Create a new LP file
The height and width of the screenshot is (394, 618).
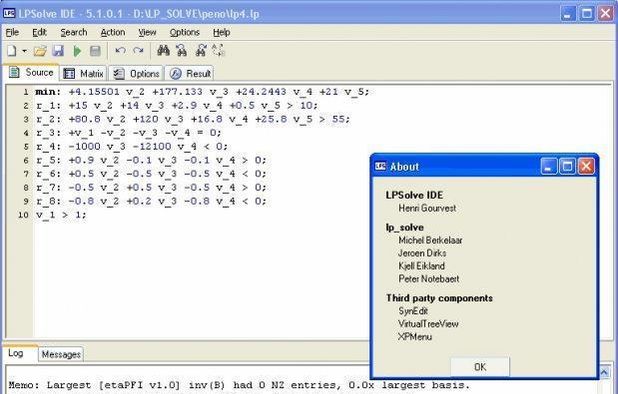[x=12, y=51]
